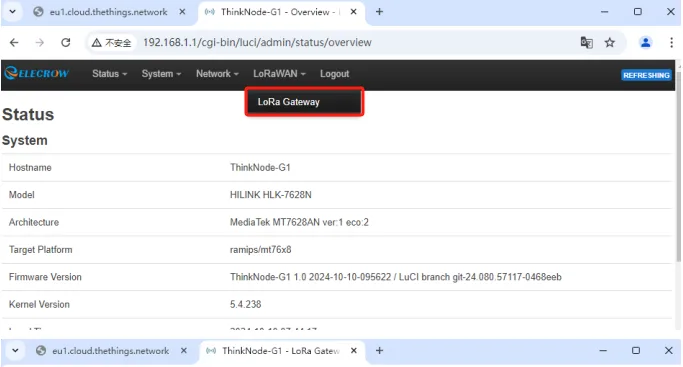
Task: Bookmark page with star icon
Action: [x=610, y=43]
